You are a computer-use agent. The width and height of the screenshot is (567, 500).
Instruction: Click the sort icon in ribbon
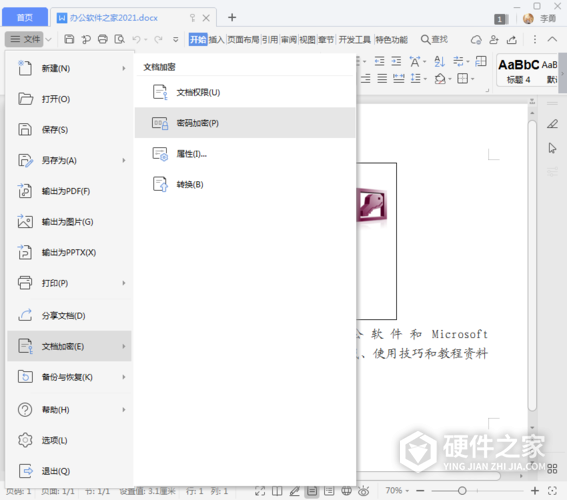(439, 61)
